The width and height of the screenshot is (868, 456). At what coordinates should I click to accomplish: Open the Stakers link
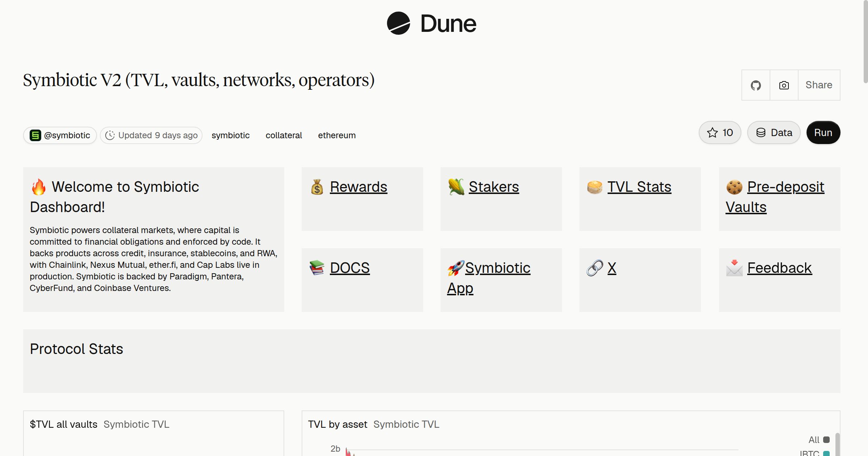tap(494, 187)
